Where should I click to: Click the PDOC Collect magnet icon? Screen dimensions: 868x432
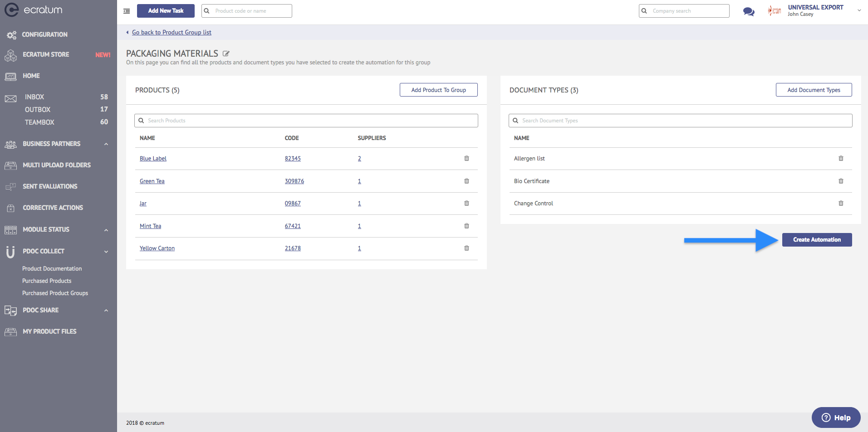click(10, 252)
